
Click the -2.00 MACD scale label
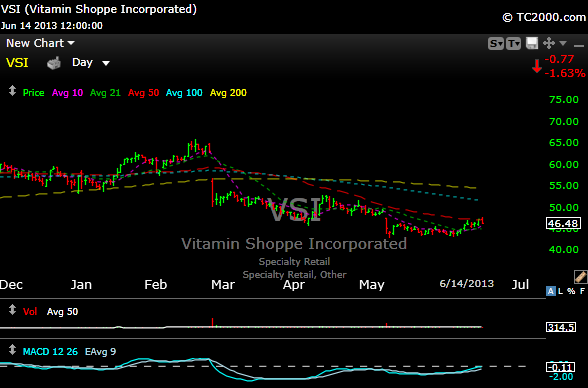(561, 377)
